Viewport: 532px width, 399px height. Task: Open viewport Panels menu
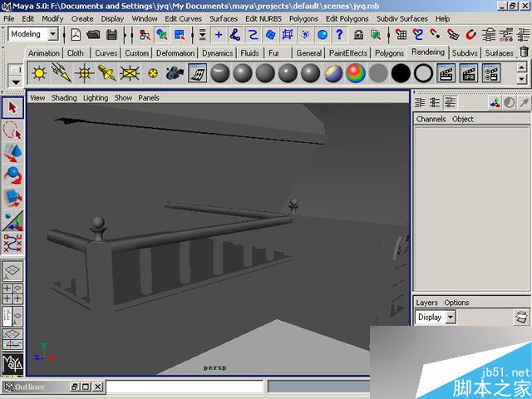click(149, 98)
